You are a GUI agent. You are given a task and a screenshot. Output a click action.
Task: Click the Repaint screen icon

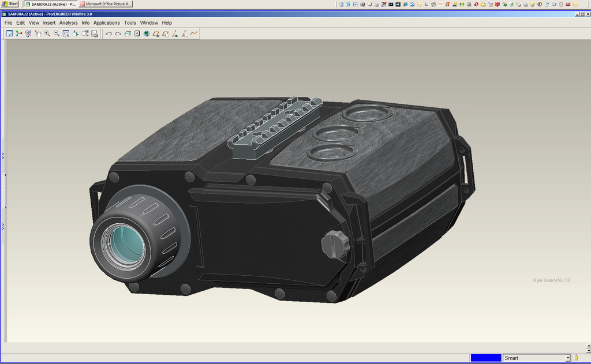9,33
